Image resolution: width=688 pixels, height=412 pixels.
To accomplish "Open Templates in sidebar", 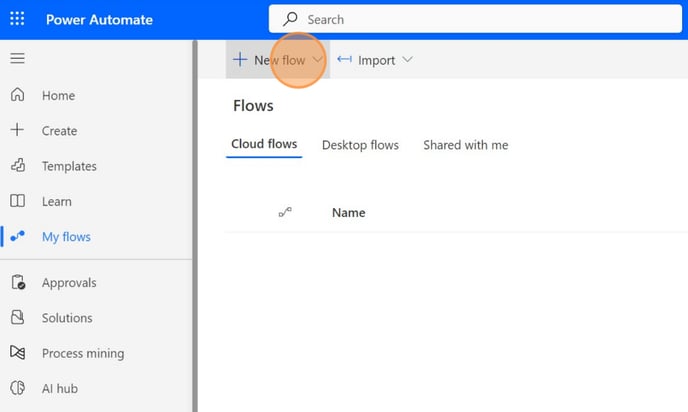I will pos(69,166).
